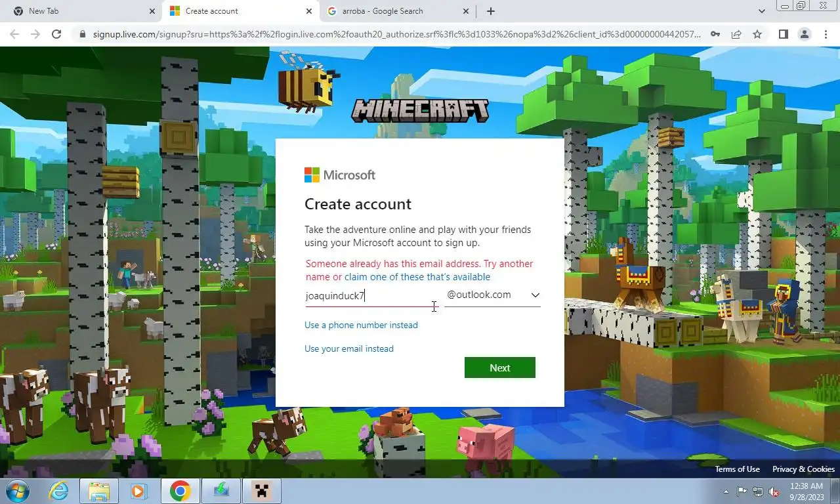This screenshot has width=840, height=504.
Task: Bookmark this page with star icon
Action: pos(757,34)
